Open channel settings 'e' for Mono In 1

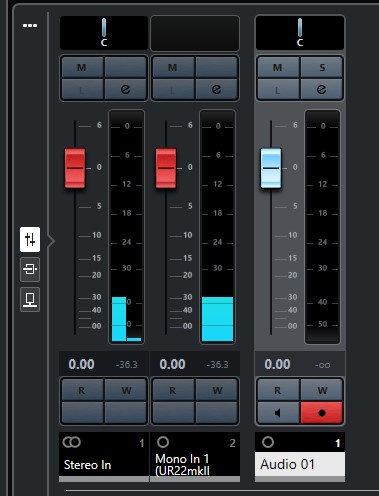point(216,89)
